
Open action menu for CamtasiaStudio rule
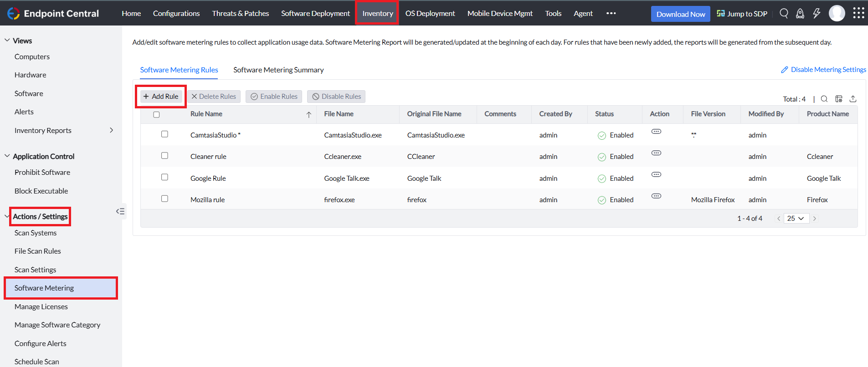(656, 132)
